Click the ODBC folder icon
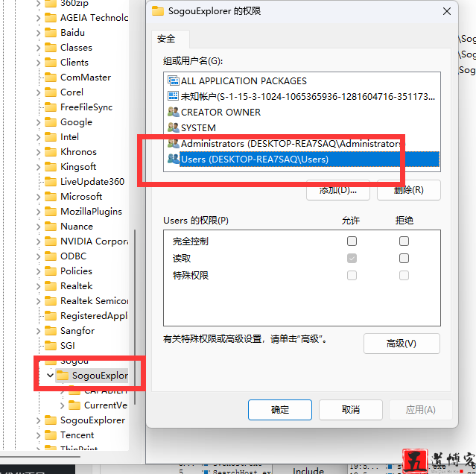Viewport: 476px width, 474px height. pyautogui.click(x=51, y=256)
